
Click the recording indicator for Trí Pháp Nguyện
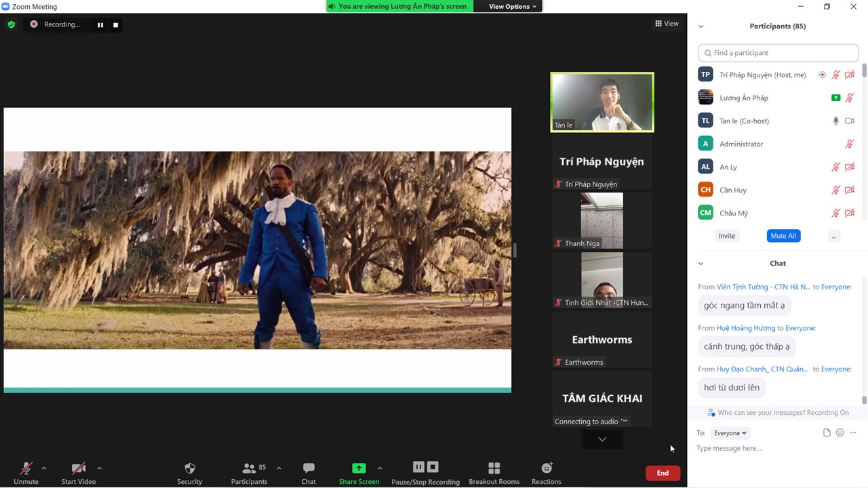pyautogui.click(x=823, y=75)
